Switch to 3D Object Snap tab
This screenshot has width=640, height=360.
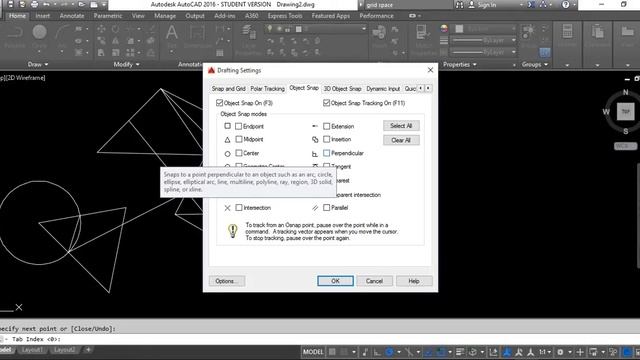pos(342,89)
